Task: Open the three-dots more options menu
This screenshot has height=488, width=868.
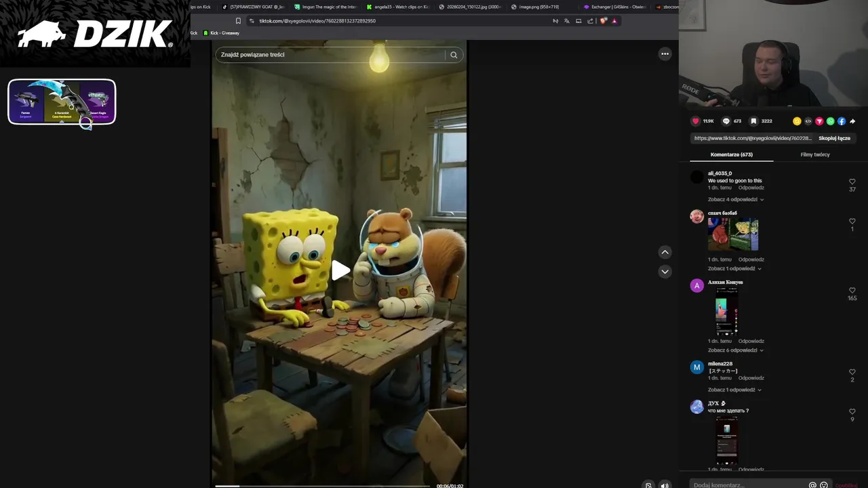Action: tap(665, 54)
